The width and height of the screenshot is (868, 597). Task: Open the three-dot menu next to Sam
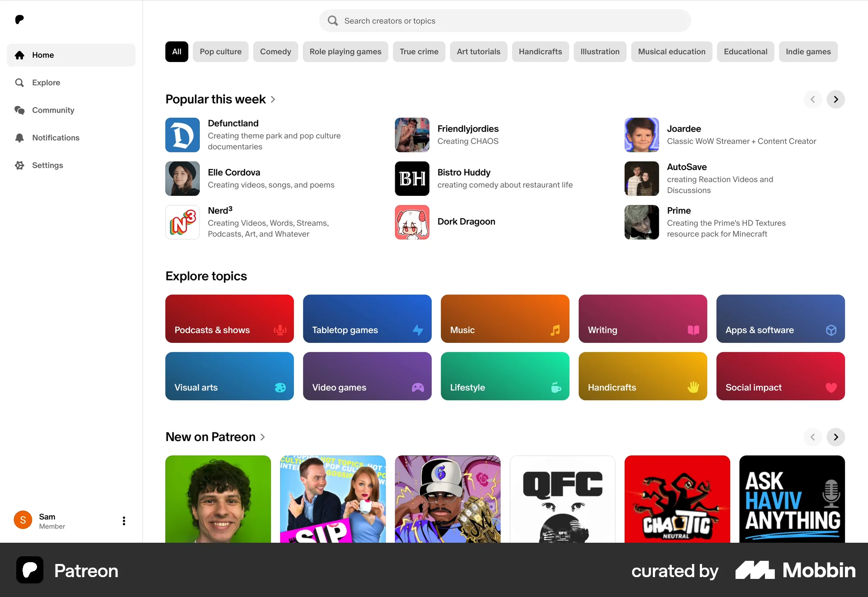pyautogui.click(x=123, y=521)
